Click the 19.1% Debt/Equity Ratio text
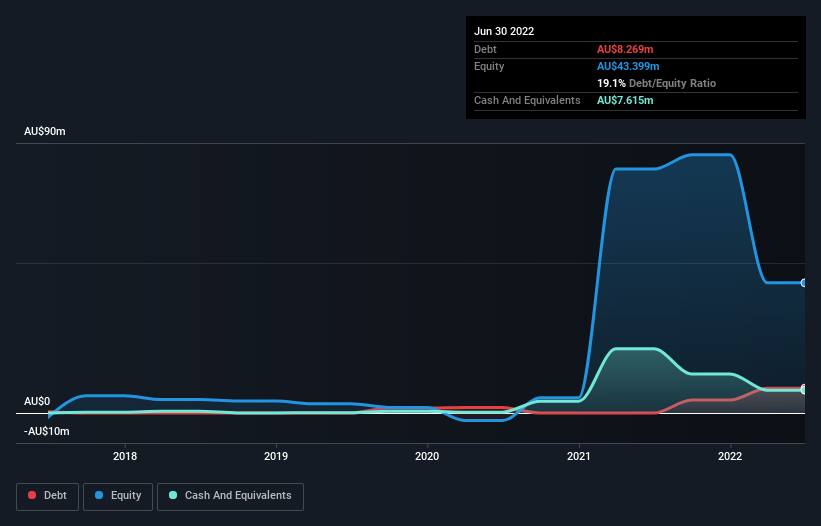 tap(657, 83)
